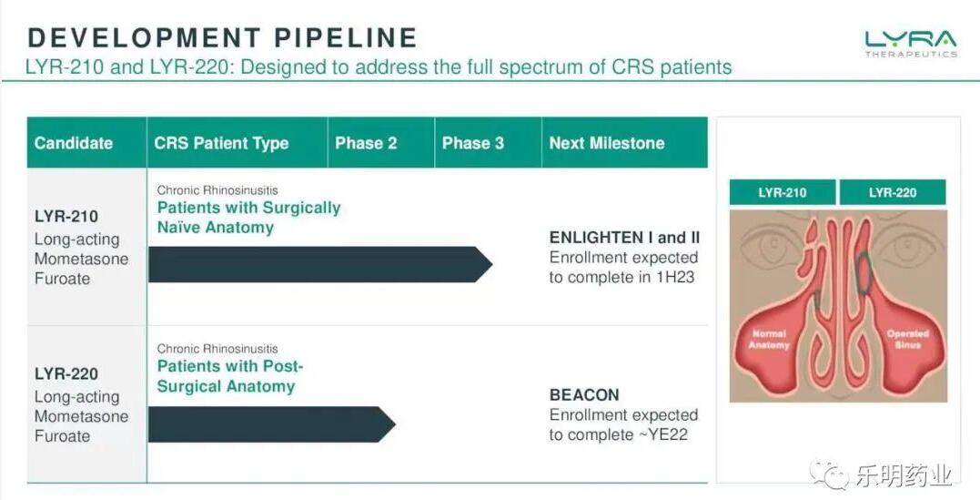Click the LYR-210 label above anatomy image

click(x=783, y=192)
